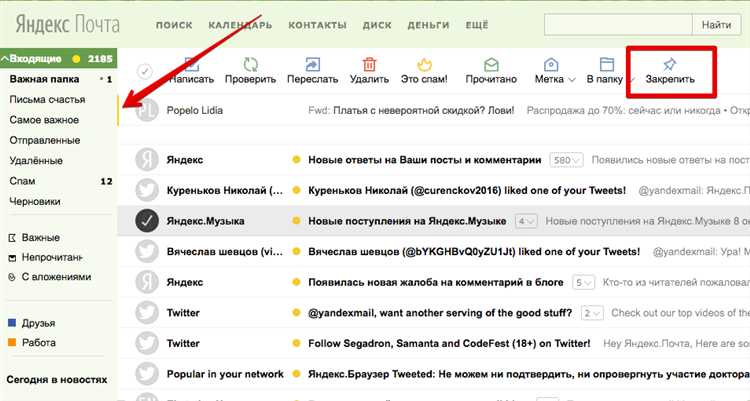The height and width of the screenshot is (401, 750).
Task: Toggle unread dot on Куреньков Николай message
Action: (296, 190)
